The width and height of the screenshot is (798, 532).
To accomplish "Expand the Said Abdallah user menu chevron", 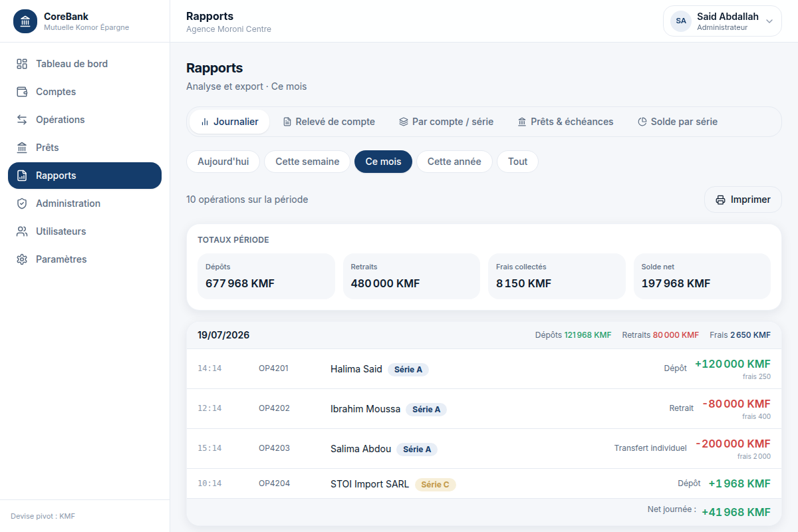I will point(769,21).
